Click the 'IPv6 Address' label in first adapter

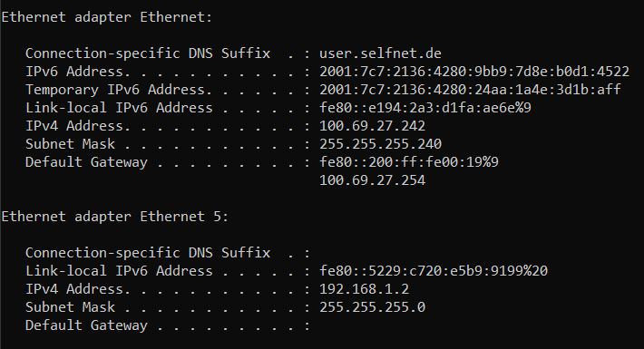(x=74, y=72)
